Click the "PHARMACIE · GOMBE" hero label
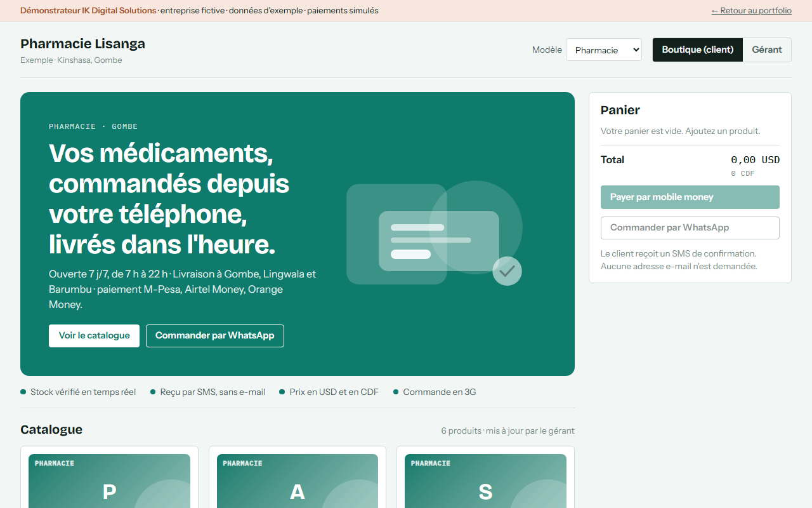The height and width of the screenshot is (508, 812). pos(93,126)
